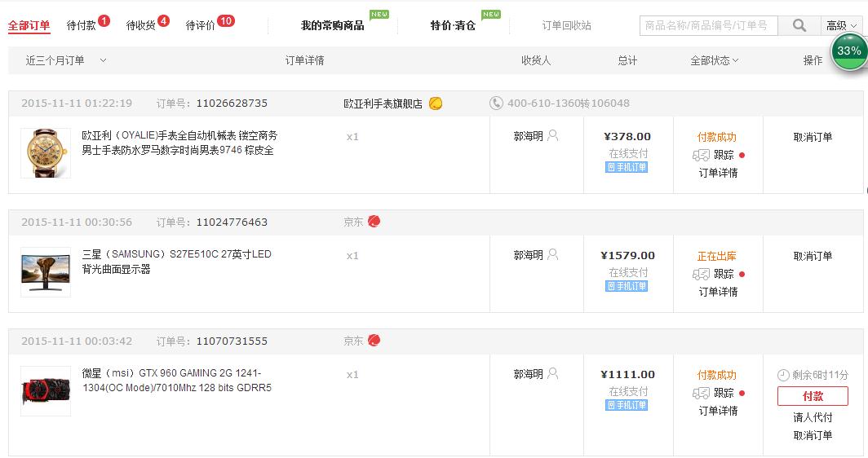Click the phone number 400-610-1360转106048
This screenshot has height=458, width=868.
click(569, 103)
